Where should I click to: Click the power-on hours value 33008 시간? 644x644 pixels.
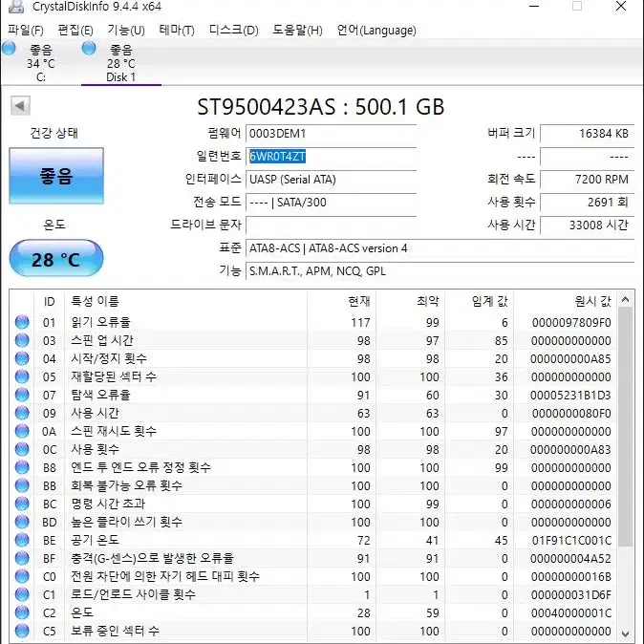(588, 225)
